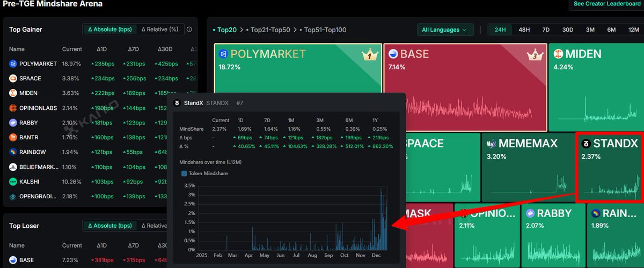Click KALSHI's 10.26% current value
This screenshot has height=268, width=644.
(x=71, y=182)
